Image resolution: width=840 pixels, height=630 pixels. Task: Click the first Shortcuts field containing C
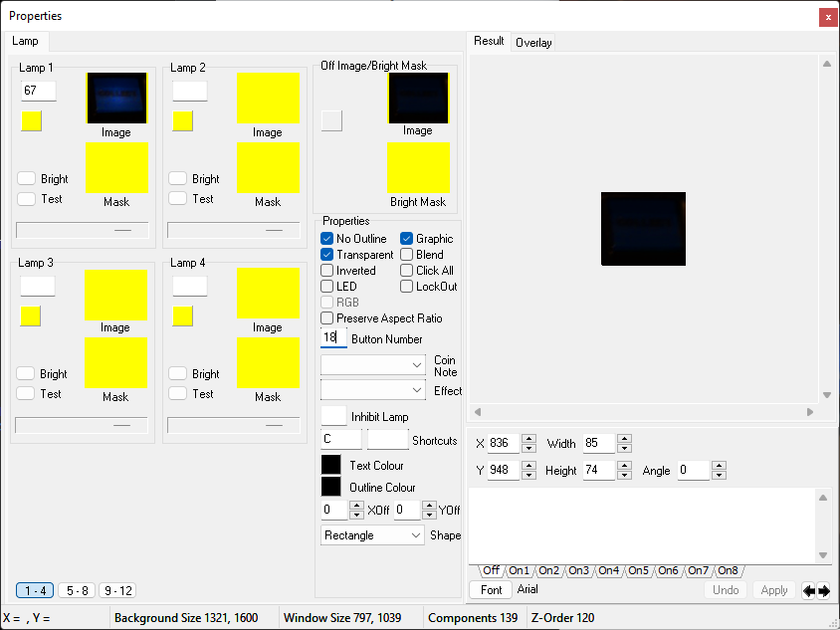341,439
